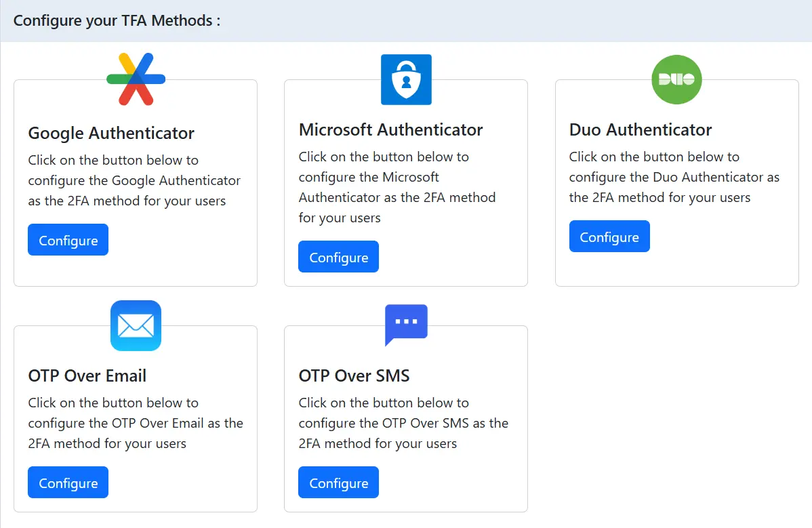Configure Duo Authenticator

pos(609,236)
